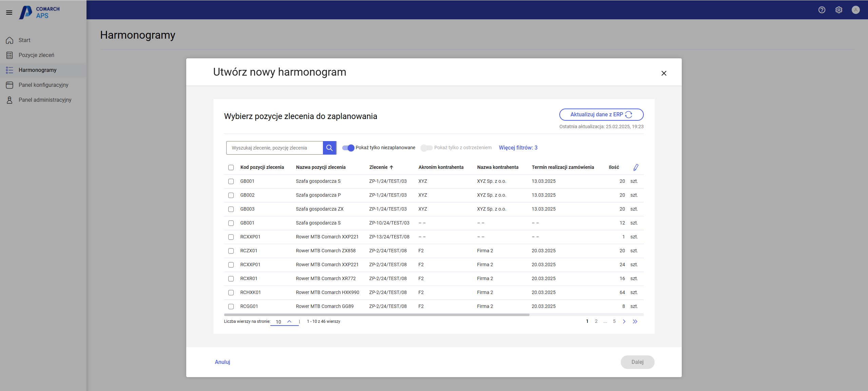Sort by the Zlecenie column arrow
Screen dimensions: 868x391
(x=391, y=167)
